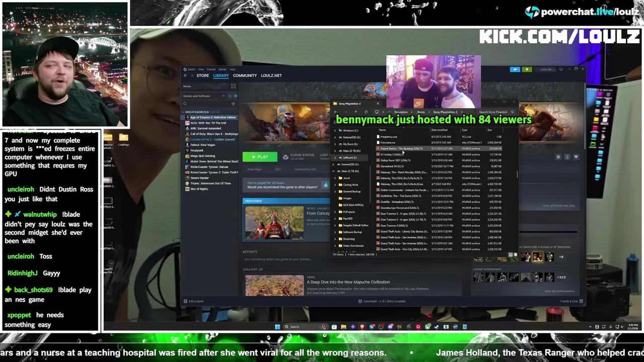Click View My Achievements link
Screen dimensions: 644x362
tap(559, 291)
